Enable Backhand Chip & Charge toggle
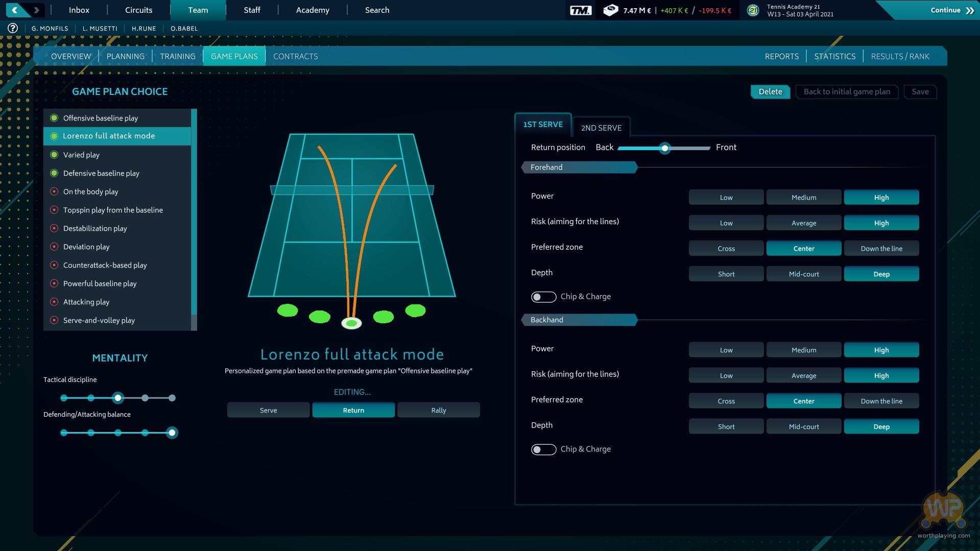 coord(543,449)
